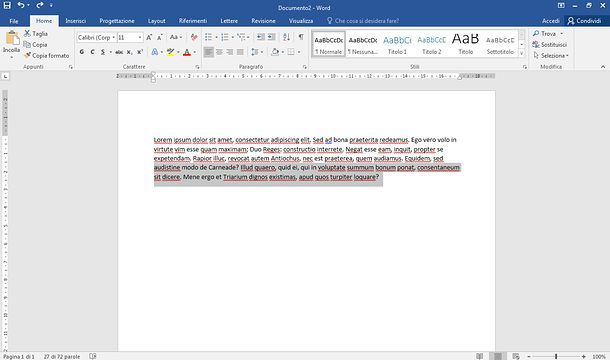This screenshot has width=610, height=360.
Task: Toggle underline S formatting
Action: pos(103,52)
